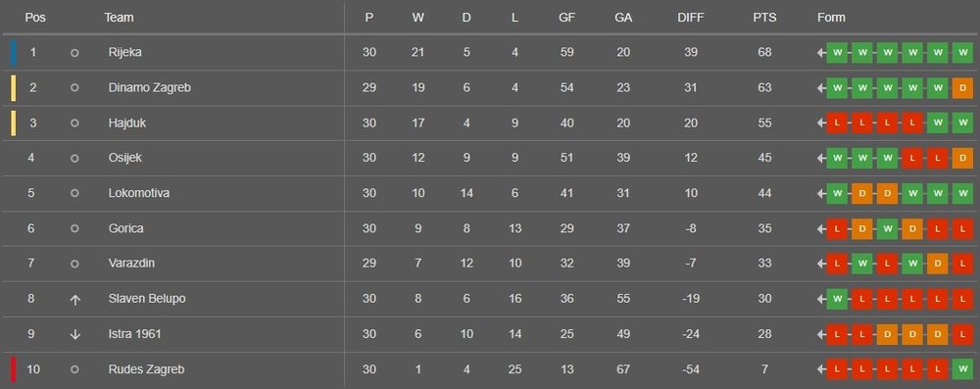Screen dimensions: 980x389
Task: Click the circle indicator beside Osijek
Action: (x=75, y=159)
